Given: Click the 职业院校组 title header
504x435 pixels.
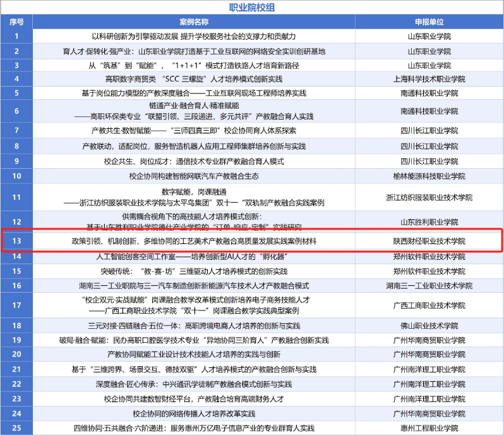Looking at the screenshot, I should 252,8.
